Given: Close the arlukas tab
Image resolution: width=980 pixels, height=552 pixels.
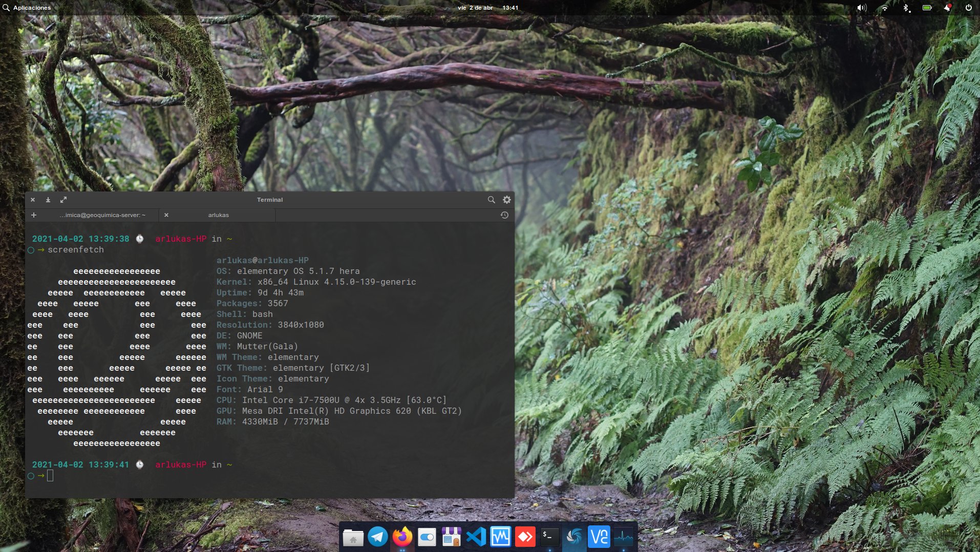Looking at the screenshot, I should [166, 215].
